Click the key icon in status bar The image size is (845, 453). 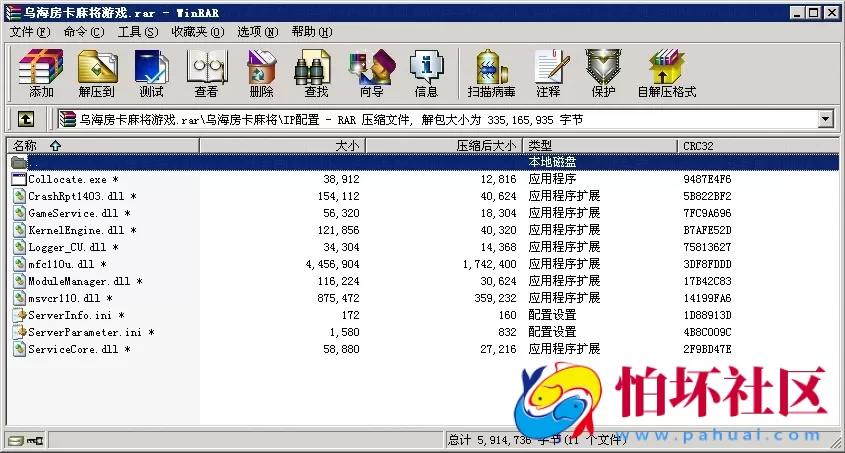(x=35, y=441)
